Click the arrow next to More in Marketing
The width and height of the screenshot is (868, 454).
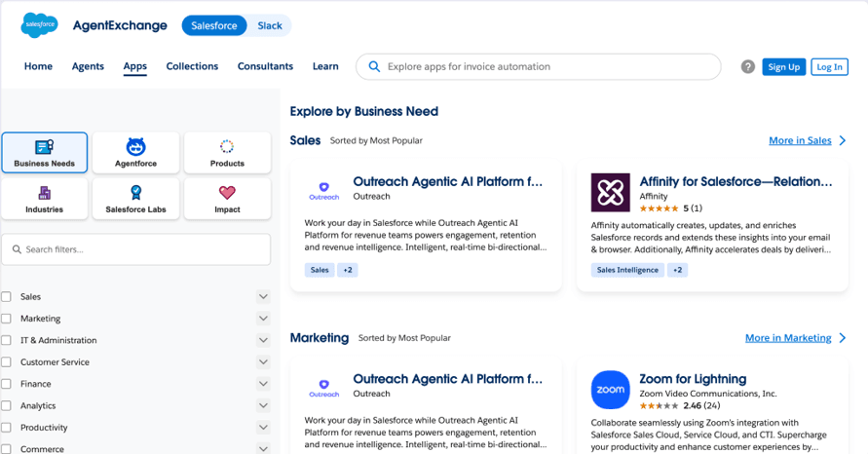click(x=843, y=338)
